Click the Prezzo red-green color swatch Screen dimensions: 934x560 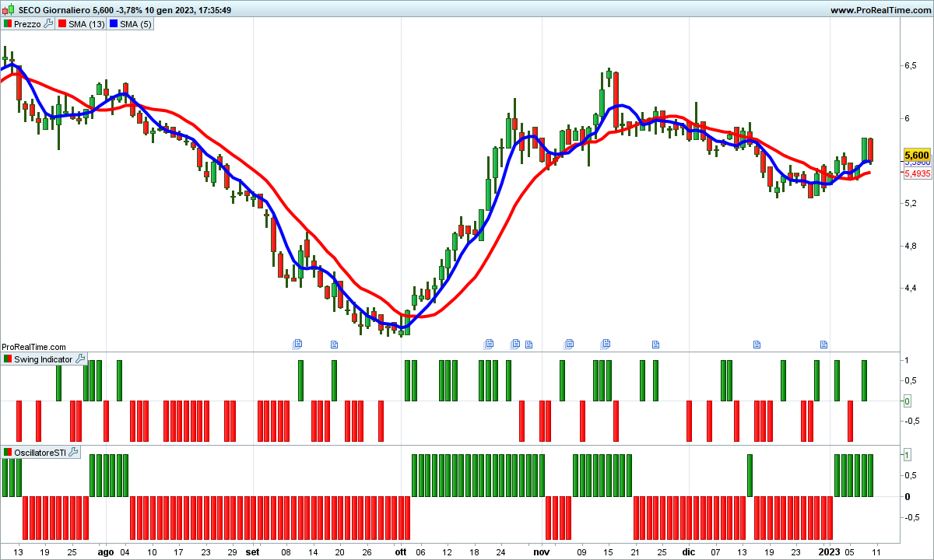(8, 24)
